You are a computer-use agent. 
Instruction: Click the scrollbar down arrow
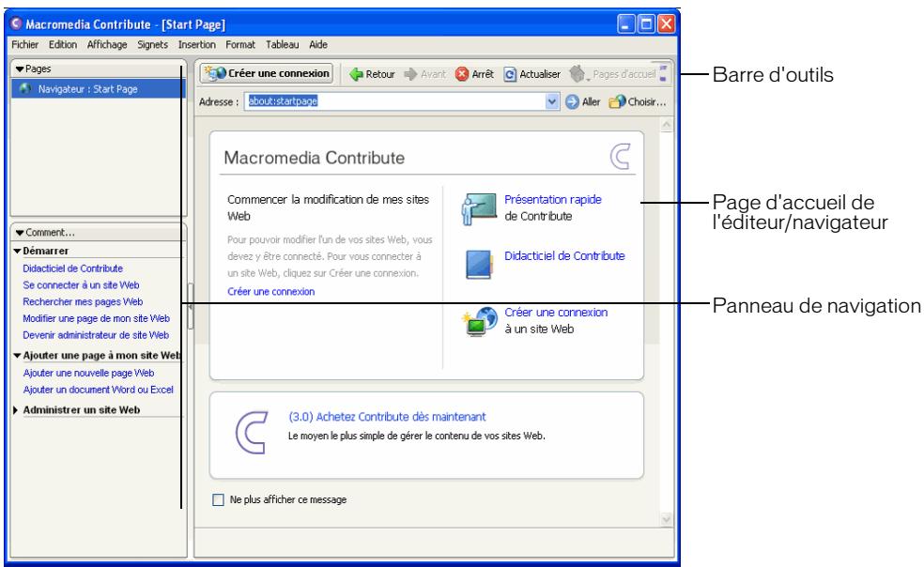(x=667, y=519)
